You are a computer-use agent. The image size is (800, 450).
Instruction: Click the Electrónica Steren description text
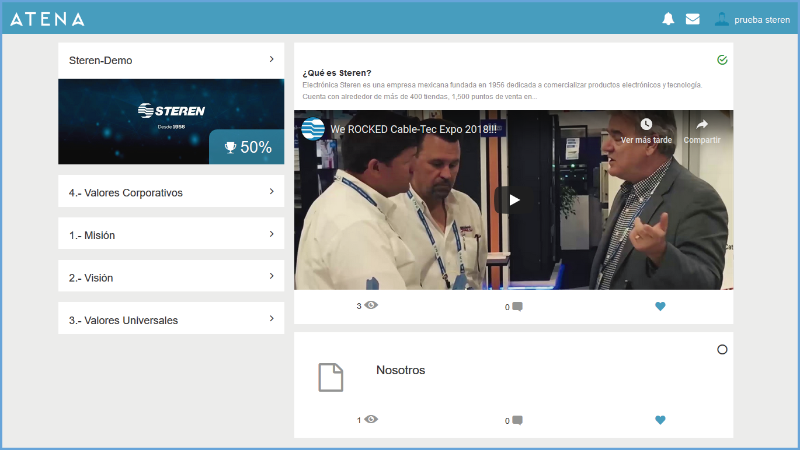coord(502,91)
